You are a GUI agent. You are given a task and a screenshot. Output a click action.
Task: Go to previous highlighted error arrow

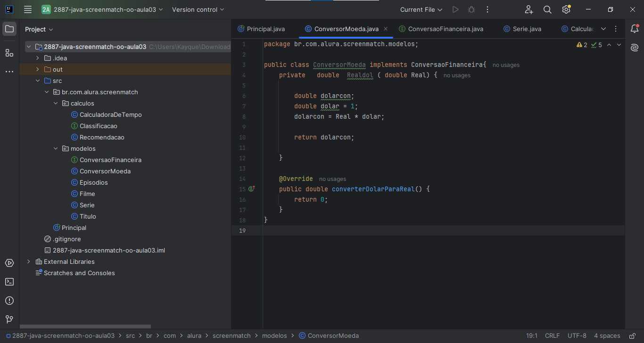609,45
